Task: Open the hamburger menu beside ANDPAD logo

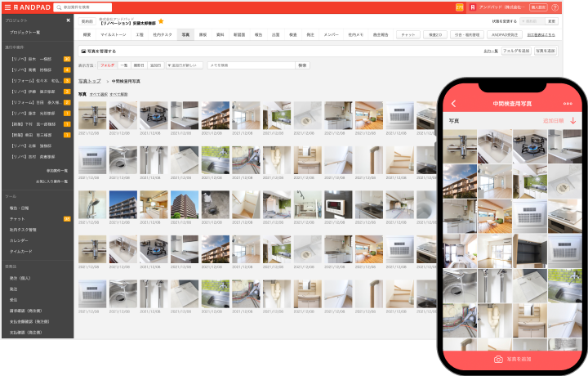Action: click(6, 7)
